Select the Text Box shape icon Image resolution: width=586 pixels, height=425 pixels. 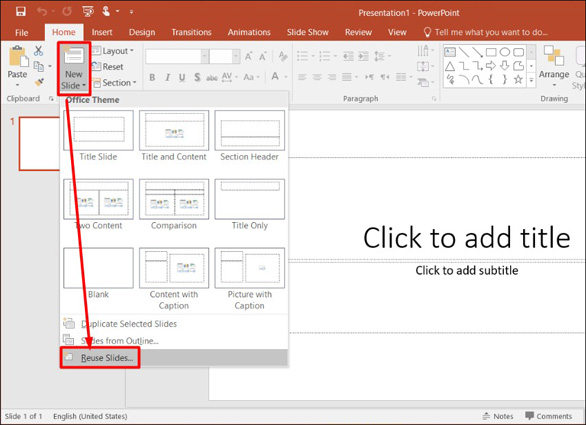coord(450,52)
